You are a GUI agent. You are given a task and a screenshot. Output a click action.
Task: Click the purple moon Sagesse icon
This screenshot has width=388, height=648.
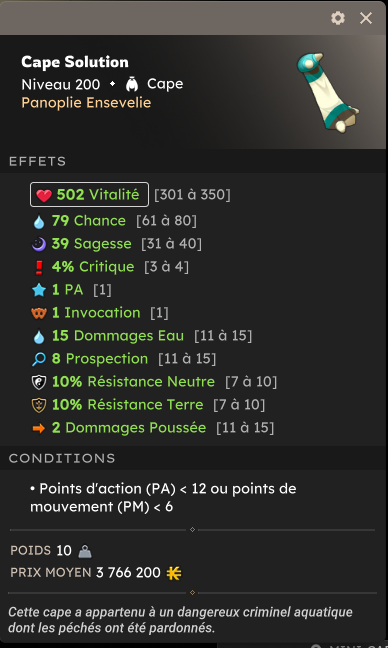[39, 244]
